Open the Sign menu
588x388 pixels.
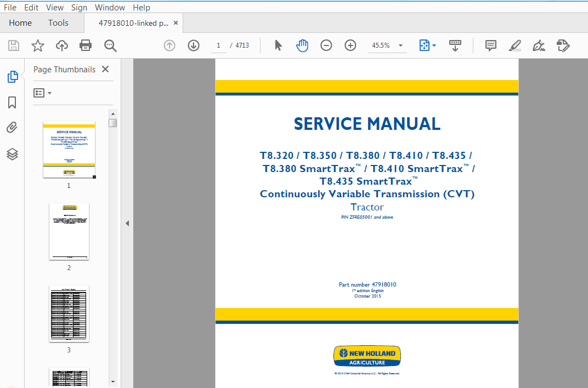click(x=79, y=8)
